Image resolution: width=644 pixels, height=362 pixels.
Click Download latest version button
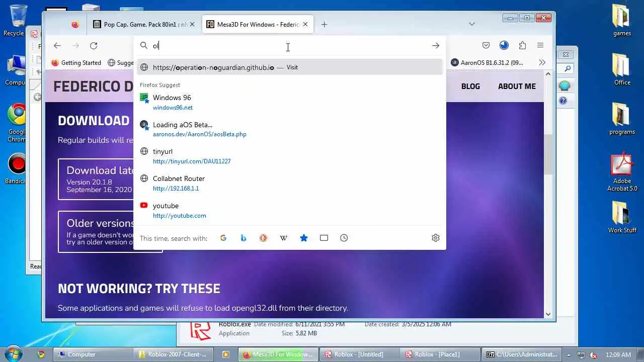tap(96, 179)
